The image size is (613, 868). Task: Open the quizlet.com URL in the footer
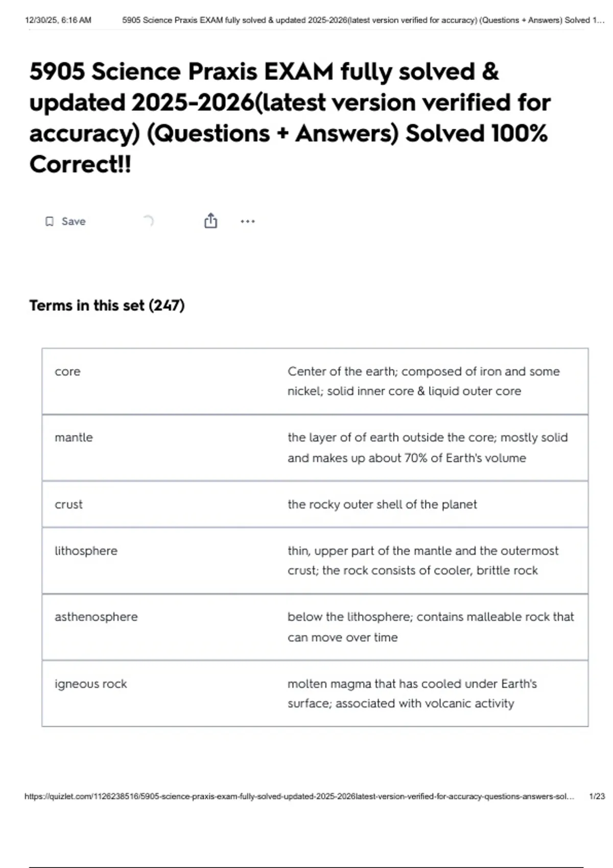pos(299,796)
